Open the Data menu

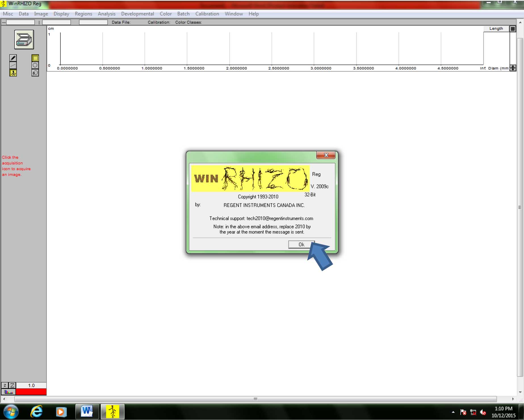pyautogui.click(x=24, y=14)
